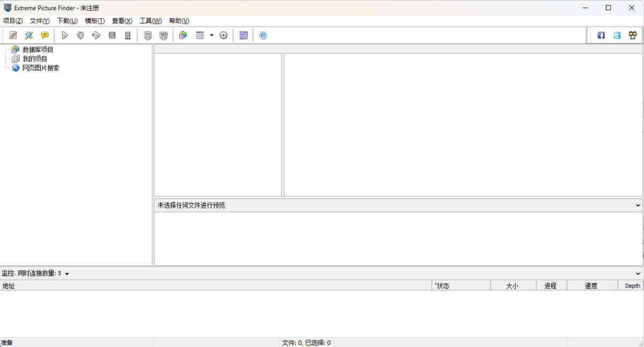Viewport: 644px width, 347px height.
Task: Open view mode dropdown arrow in toolbar
Action: [211, 35]
